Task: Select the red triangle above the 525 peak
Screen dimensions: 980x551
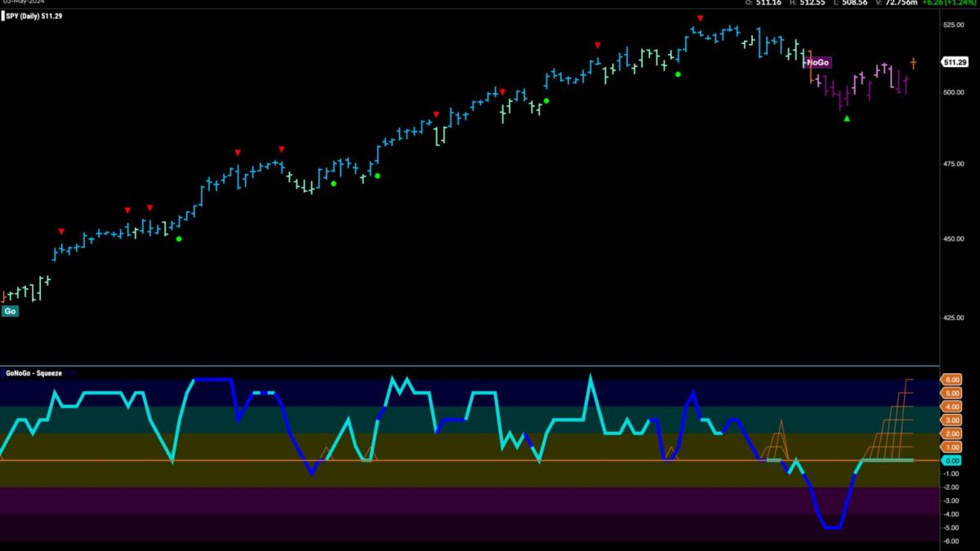Action: 700,18
